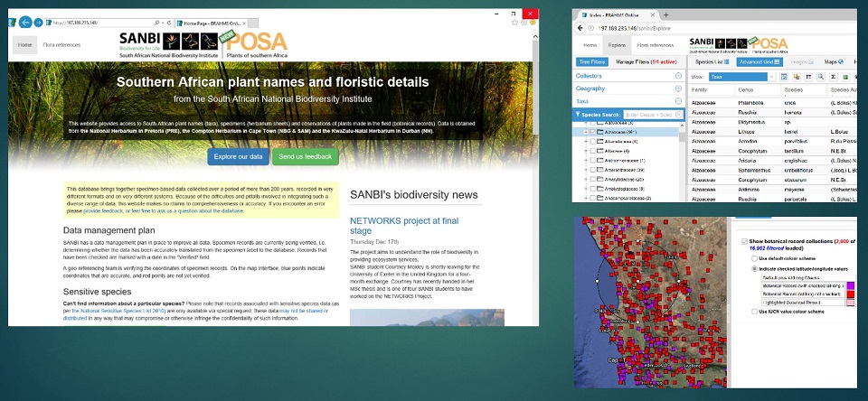The width and height of the screenshot is (868, 401).
Task: Click the columns layout icon in the grid toolbar
Action: click(808, 77)
